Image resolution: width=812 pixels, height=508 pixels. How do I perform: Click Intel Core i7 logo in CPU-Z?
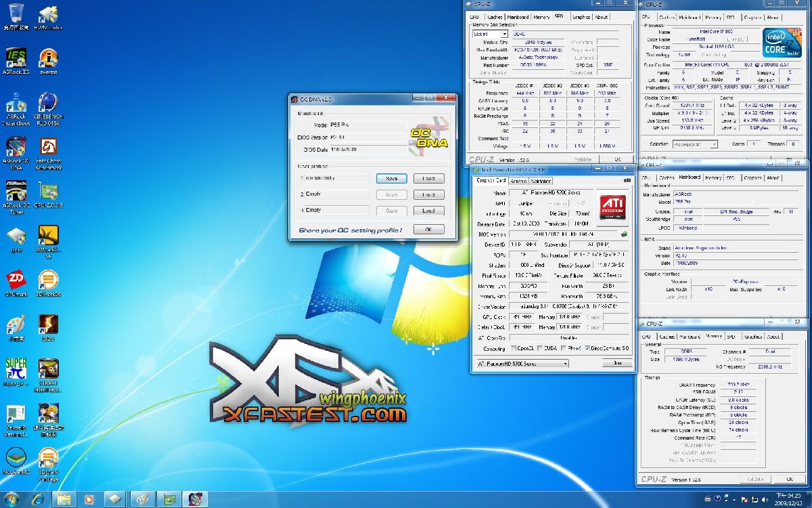coord(783,43)
